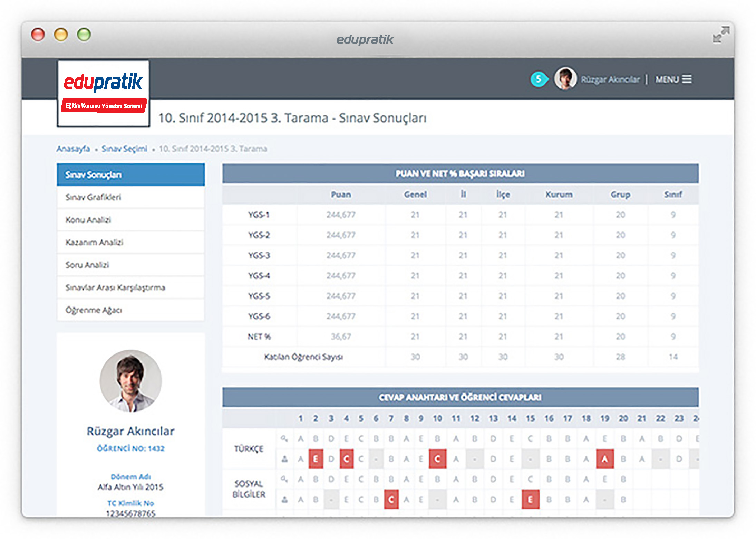Screen dimensions: 756x539
Task: Open Sınavlar Arası Karşılaştırma in sidebar
Action: (x=131, y=287)
